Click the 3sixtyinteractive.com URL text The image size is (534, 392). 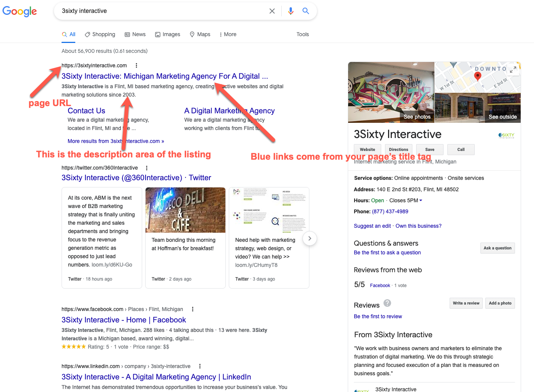click(94, 65)
